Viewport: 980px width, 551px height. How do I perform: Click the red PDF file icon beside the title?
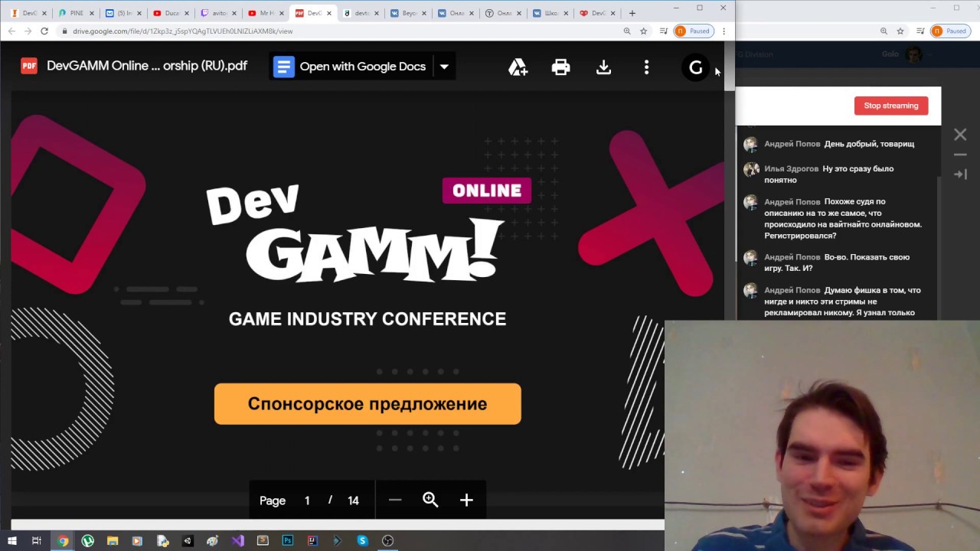29,66
